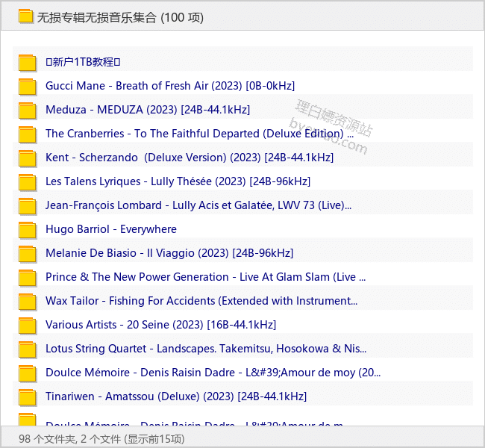485x448 pixels.
Task: Open Gucci Mane - Breath of Fresh Air link
Action: 170,86
